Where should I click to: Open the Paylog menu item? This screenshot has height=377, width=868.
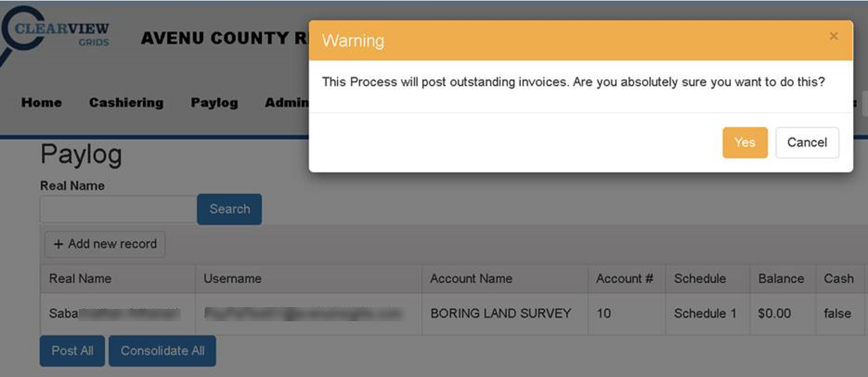coord(214,103)
